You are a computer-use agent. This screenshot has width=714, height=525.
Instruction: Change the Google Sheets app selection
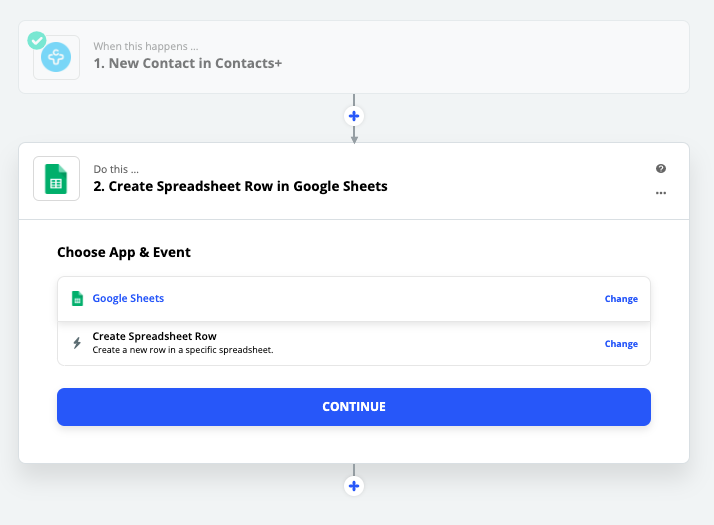[x=621, y=299]
